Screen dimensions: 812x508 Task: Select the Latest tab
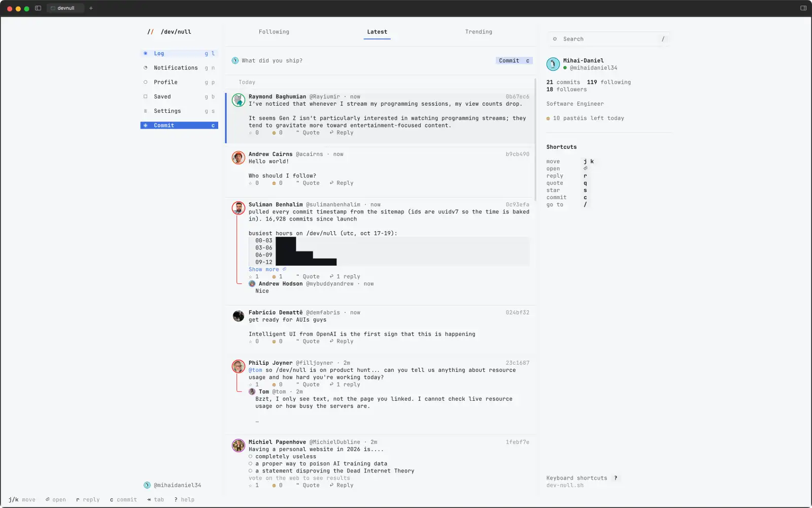(377, 32)
